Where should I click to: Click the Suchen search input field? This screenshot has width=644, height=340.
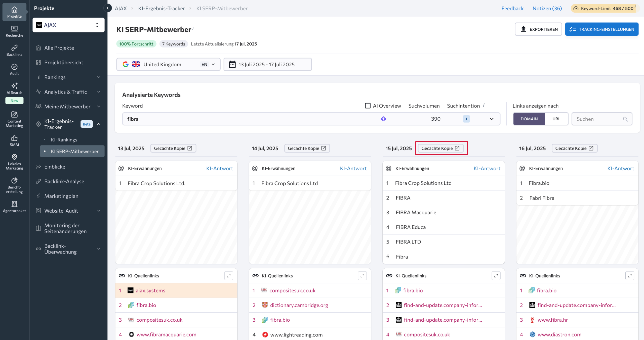pos(602,119)
